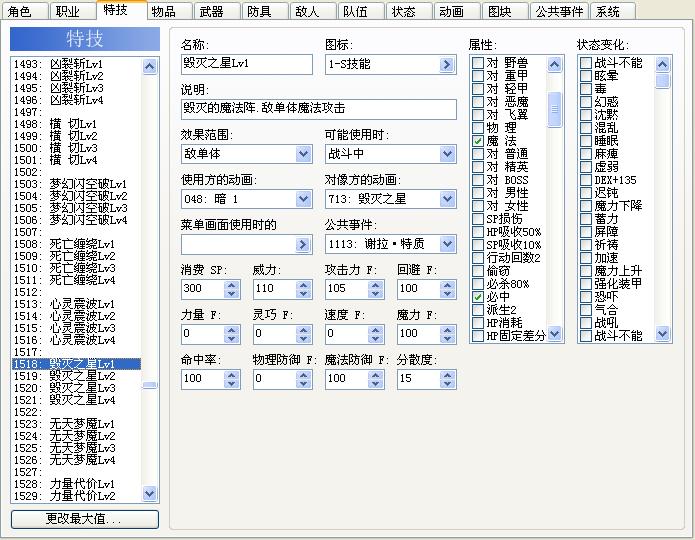Open the 公共事件 tab

[559, 11]
